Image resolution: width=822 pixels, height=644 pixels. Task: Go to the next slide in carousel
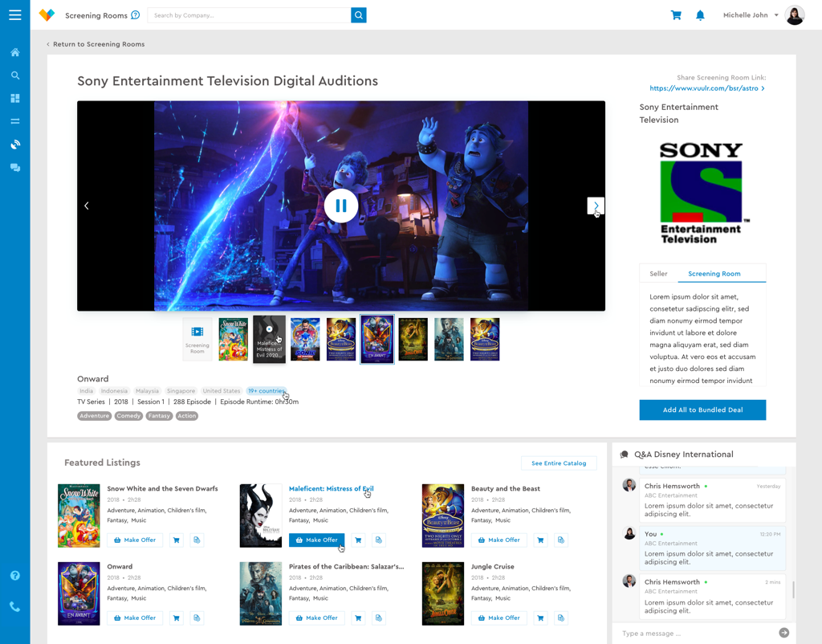595,206
